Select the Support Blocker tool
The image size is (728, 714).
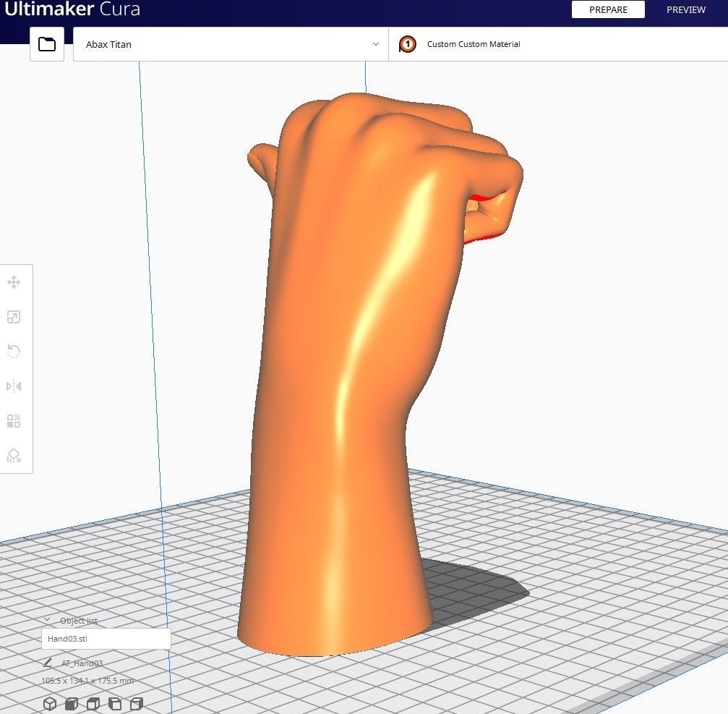pyautogui.click(x=14, y=456)
